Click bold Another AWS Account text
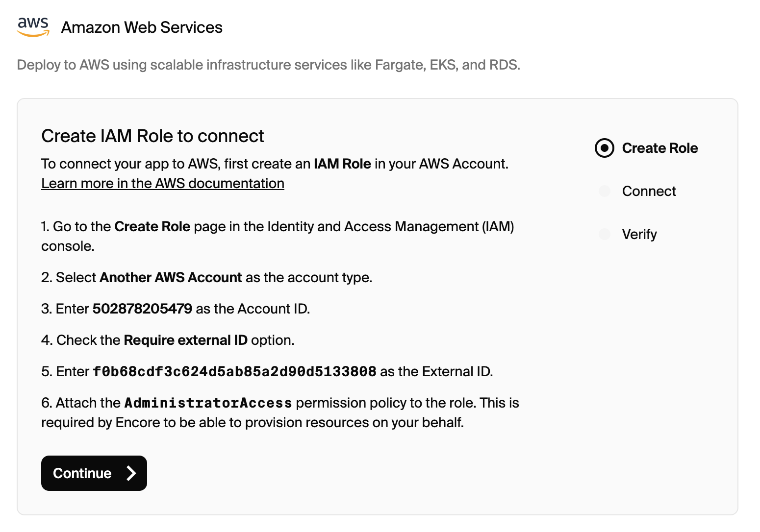The width and height of the screenshot is (760, 532). 171,277
